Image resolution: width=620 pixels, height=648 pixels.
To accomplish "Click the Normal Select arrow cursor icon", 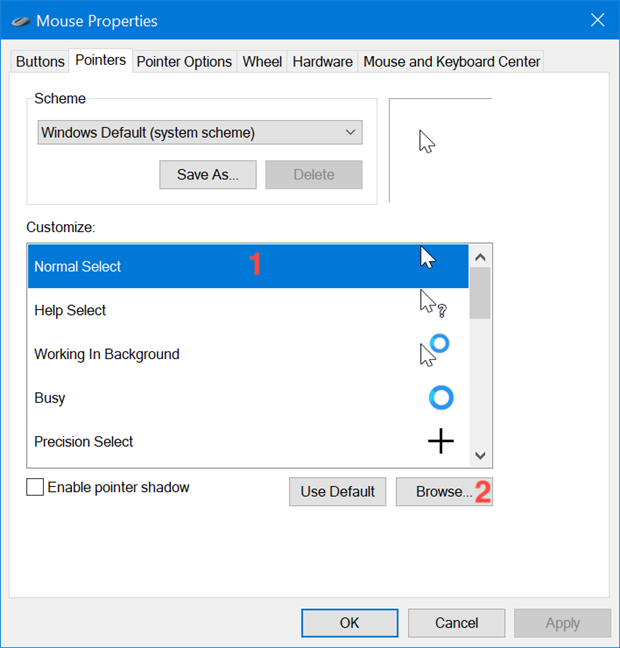I will (428, 257).
